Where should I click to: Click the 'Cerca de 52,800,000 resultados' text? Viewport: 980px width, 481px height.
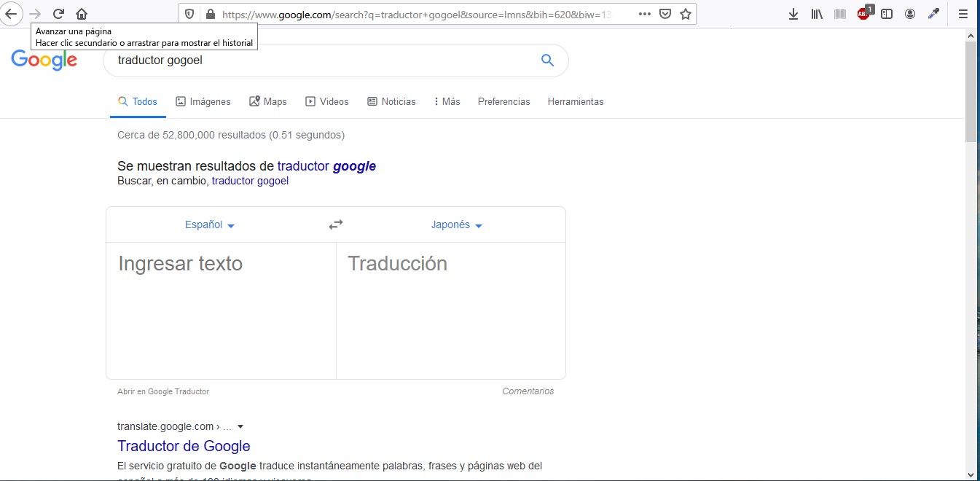(231, 135)
